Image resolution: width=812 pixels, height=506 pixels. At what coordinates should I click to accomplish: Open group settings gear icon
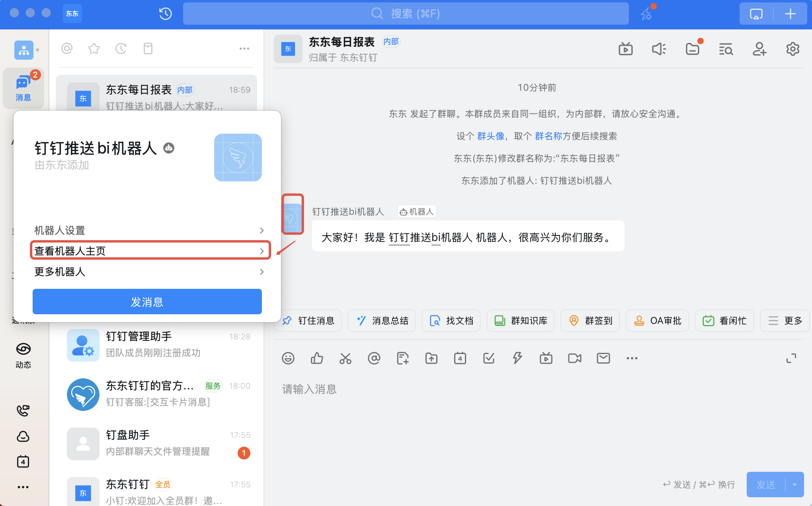coord(792,49)
